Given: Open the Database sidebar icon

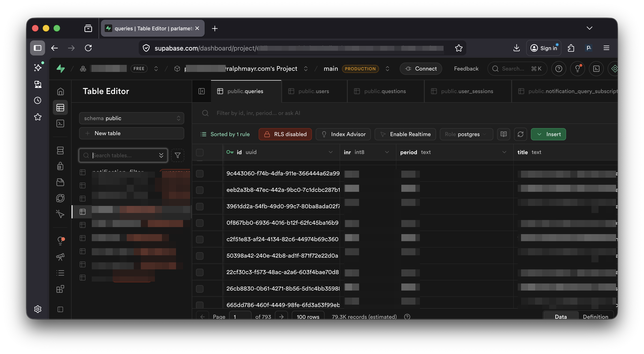Looking at the screenshot, I should pos(60,150).
